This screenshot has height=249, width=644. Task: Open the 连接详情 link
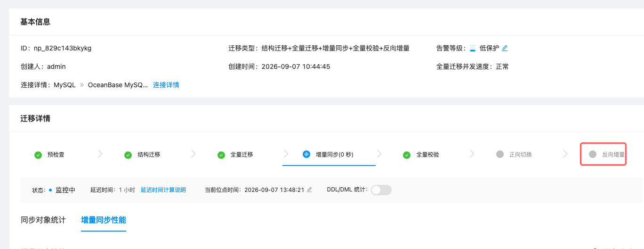[x=166, y=85]
